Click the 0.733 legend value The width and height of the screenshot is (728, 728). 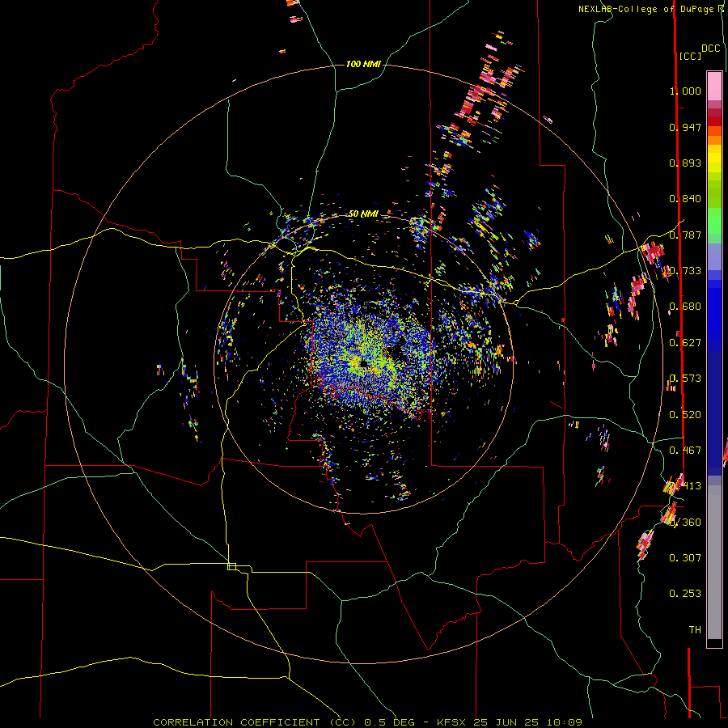pos(685,271)
